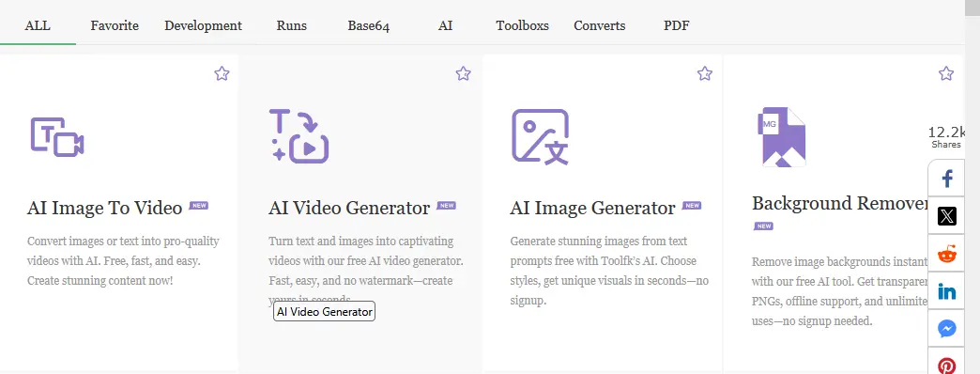Viewport: 980px width, 374px height.
Task: Favorite AI Video Generator with its star
Action: coord(463,74)
